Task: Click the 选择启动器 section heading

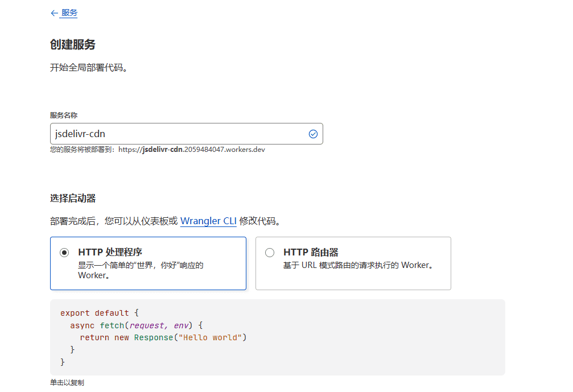Action: pyautogui.click(x=73, y=199)
